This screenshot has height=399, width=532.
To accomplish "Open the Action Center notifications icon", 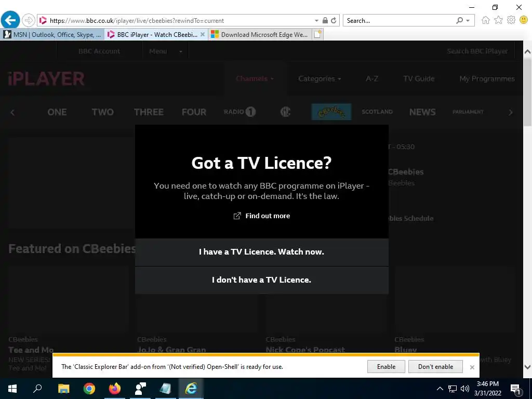I will (516, 390).
